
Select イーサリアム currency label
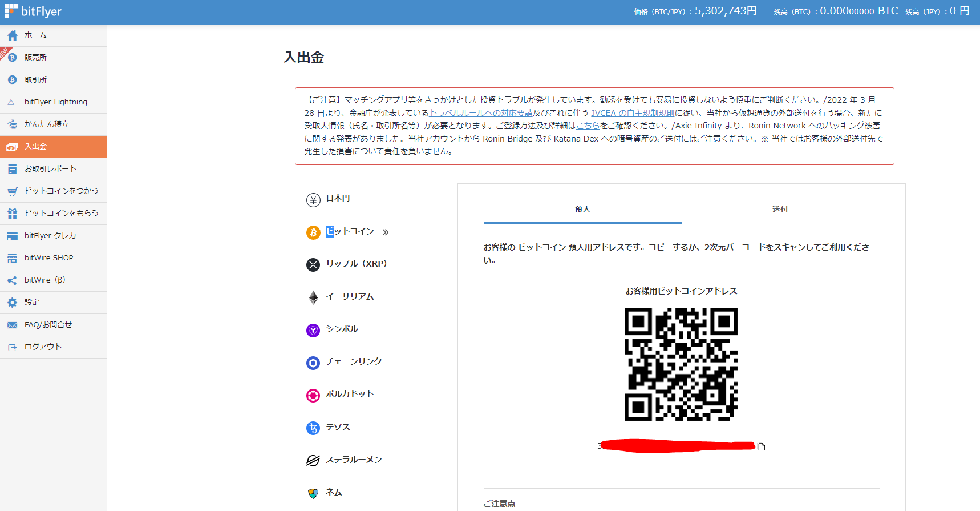(x=350, y=296)
